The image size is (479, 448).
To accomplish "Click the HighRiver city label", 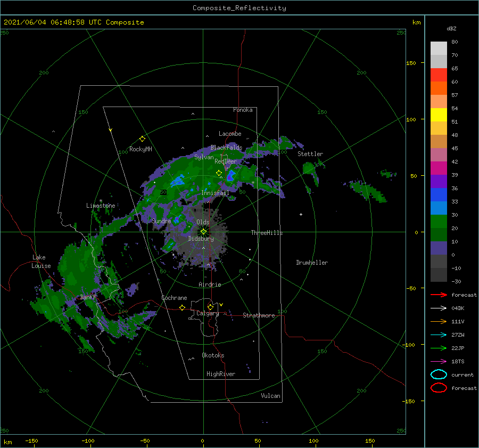I will point(220,374).
